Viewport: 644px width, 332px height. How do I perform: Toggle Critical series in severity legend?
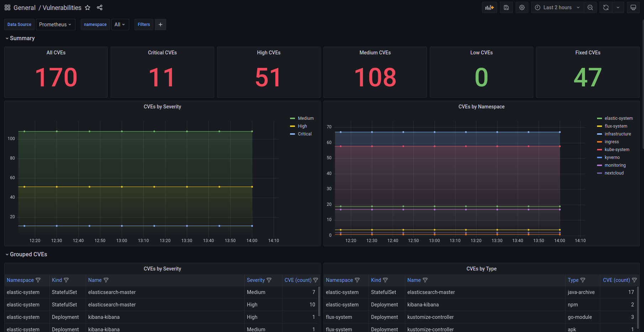305,134
